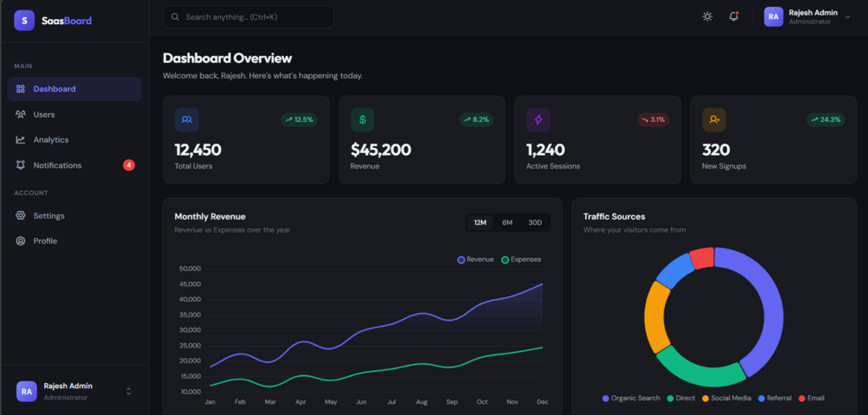Toggle Revenue series in chart legend
Screen dimensions: 868x415
[476, 259]
